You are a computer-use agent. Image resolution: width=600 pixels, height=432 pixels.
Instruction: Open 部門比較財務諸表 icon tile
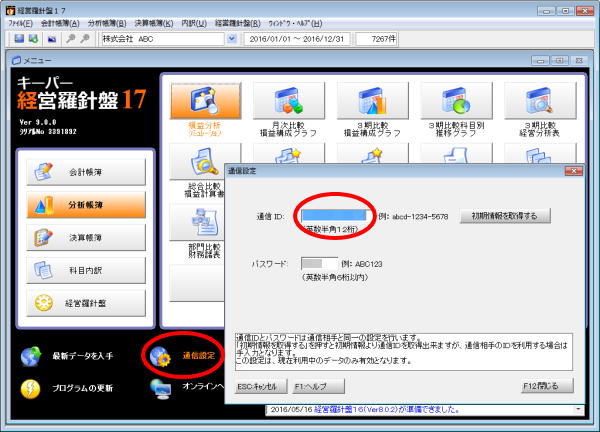click(x=197, y=222)
